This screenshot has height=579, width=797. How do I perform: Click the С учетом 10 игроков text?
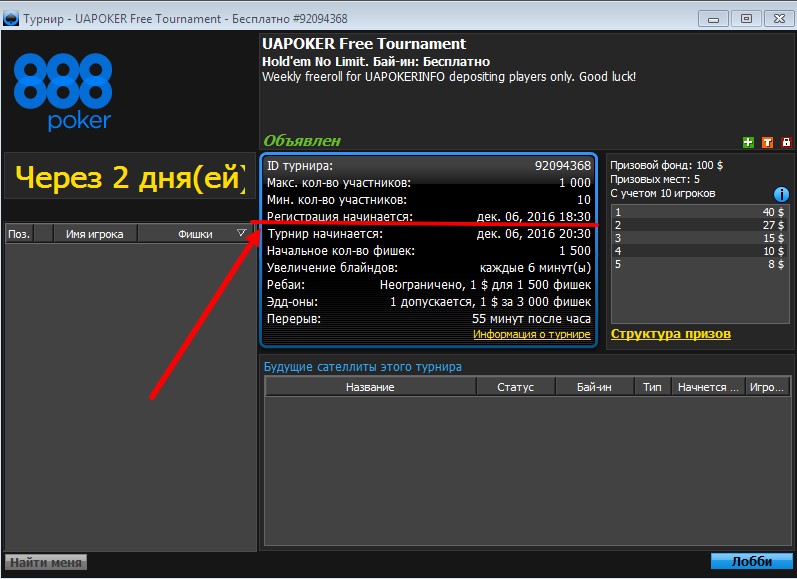(663, 193)
